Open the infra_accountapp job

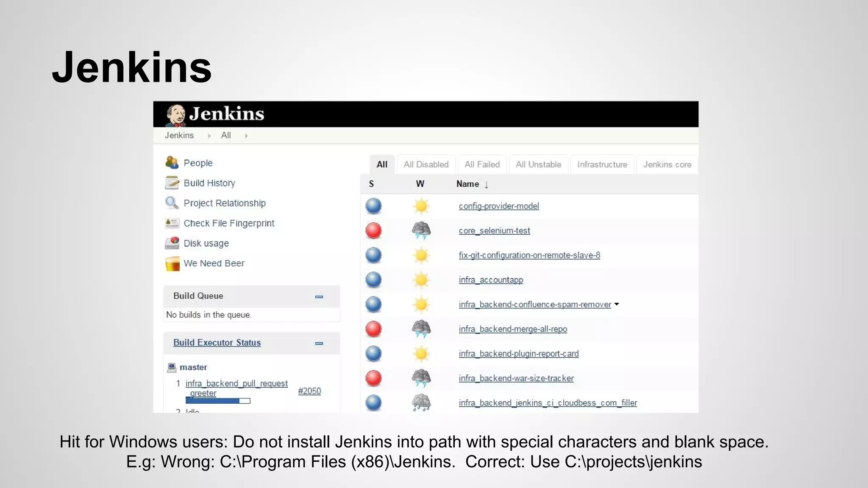pos(491,280)
